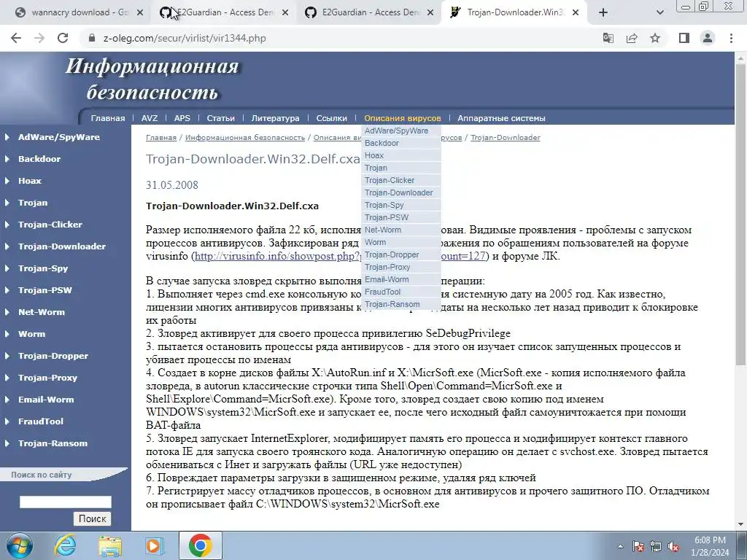Image resolution: width=747 pixels, height=560 pixels.
Task: Click the site search text field
Action: (65, 502)
